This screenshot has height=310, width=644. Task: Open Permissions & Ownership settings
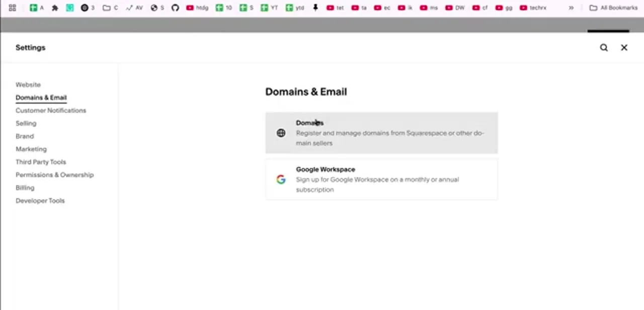[x=54, y=175]
